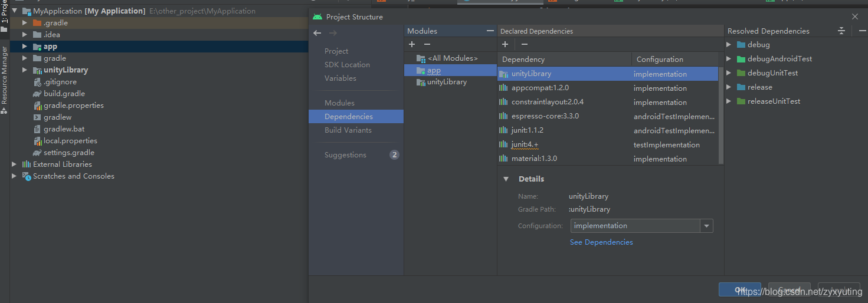The height and width of the screenshot is (303, 868).
Task: Click the Declared Dependencies table scrollbar
Action: pos(720,116)
